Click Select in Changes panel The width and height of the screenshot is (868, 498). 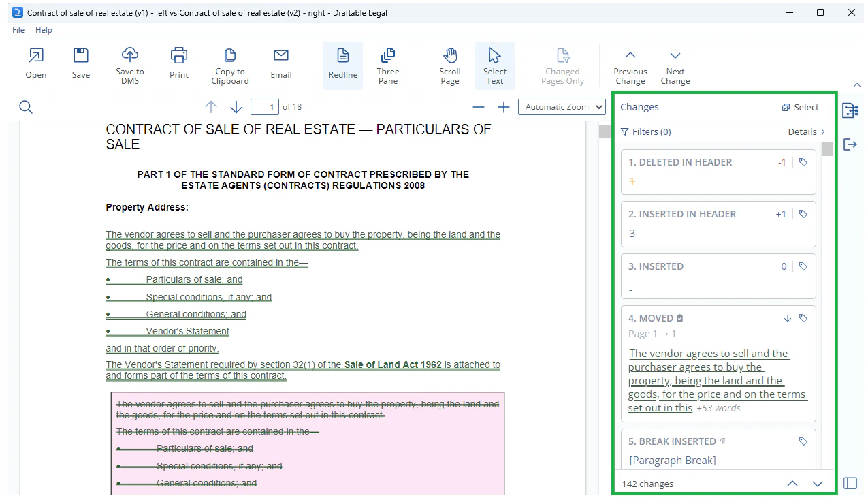(x=801, y=107)
